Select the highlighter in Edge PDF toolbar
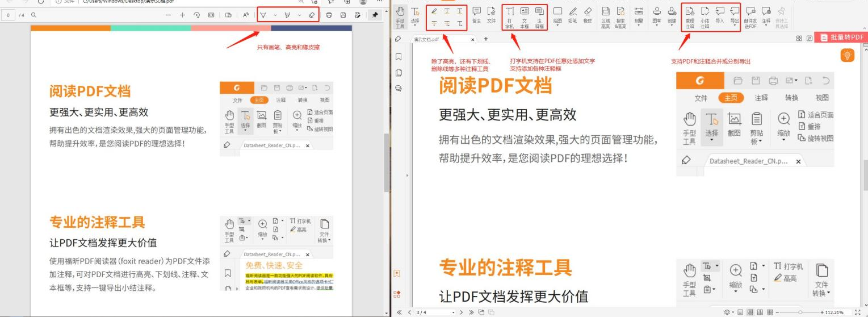 287,15
